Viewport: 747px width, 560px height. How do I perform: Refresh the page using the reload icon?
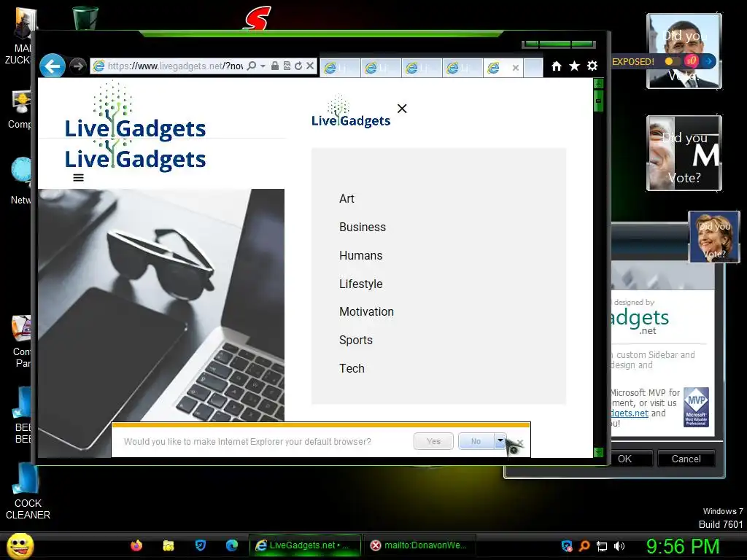click(x=298, y=66)
